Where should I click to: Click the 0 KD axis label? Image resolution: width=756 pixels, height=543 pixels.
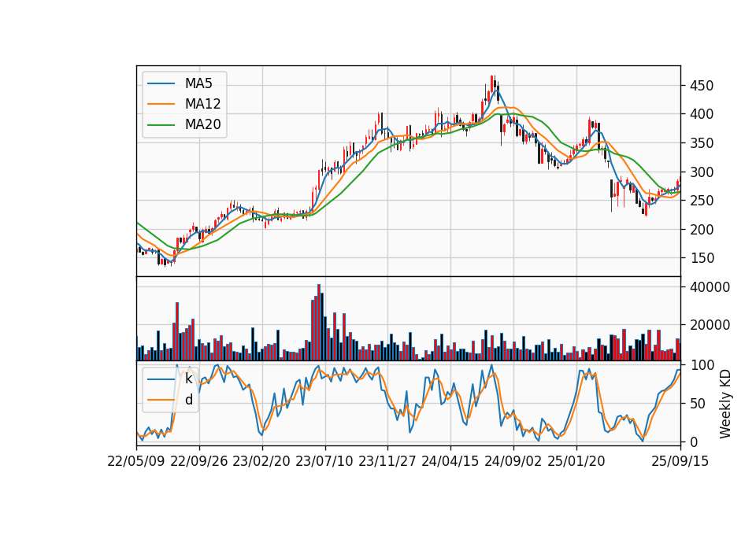pyautogui.click(x=694, y=441)
